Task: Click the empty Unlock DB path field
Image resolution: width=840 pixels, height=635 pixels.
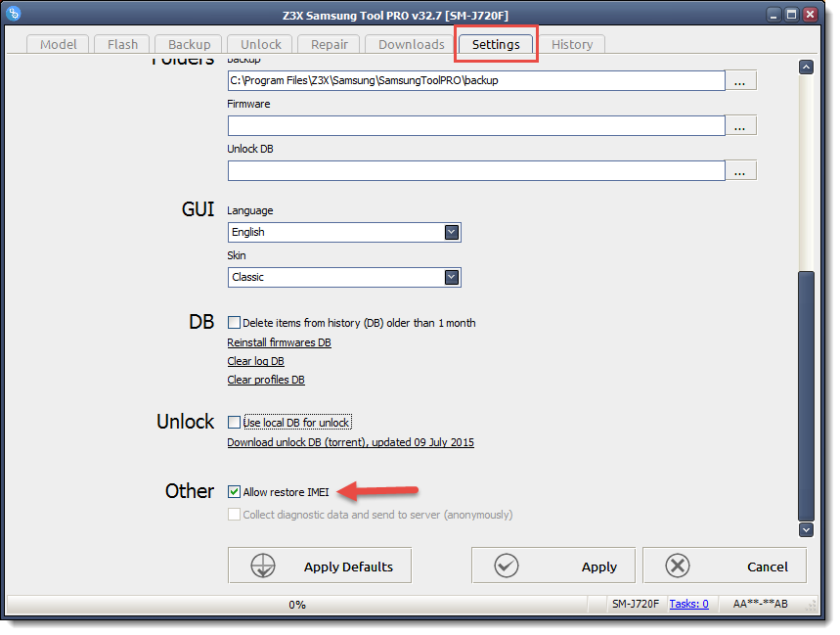Action: (476, 171)
